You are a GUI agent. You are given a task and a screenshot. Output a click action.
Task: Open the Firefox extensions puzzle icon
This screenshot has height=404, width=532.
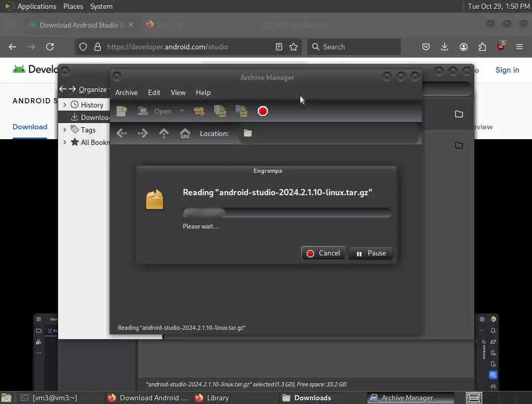pos(482,47)
